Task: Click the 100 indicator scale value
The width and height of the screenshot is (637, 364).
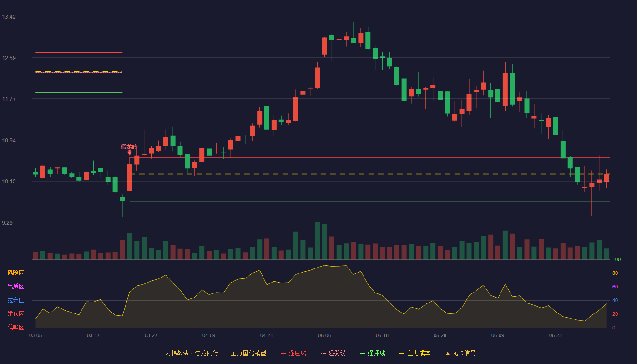Action: [617, 260]
